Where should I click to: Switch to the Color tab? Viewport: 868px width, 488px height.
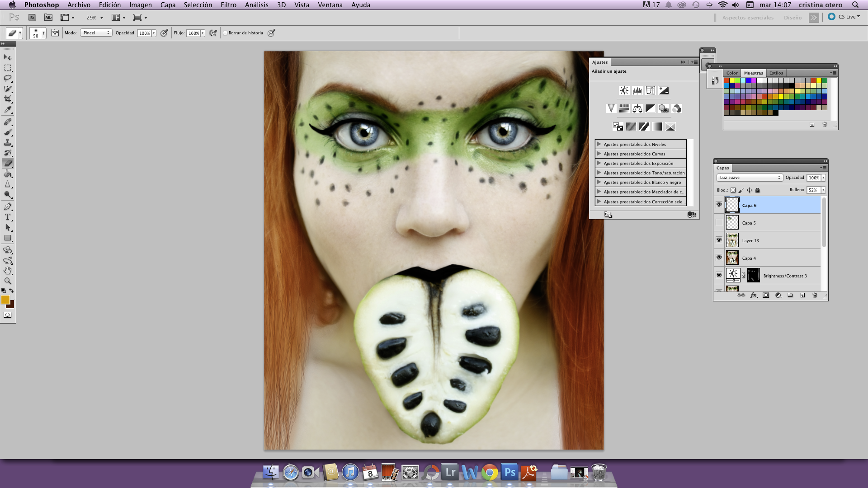point(732,73)
